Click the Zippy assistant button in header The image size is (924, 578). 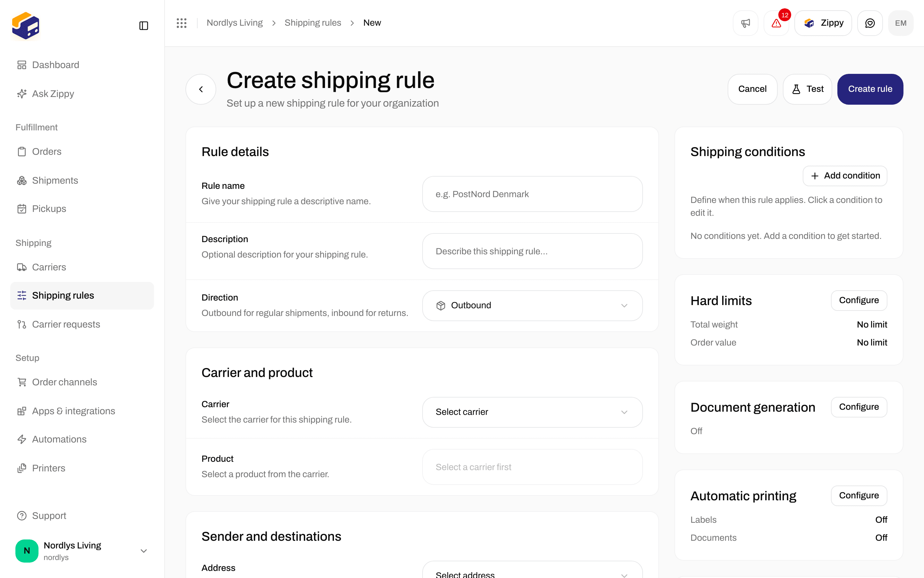(823, 23)
